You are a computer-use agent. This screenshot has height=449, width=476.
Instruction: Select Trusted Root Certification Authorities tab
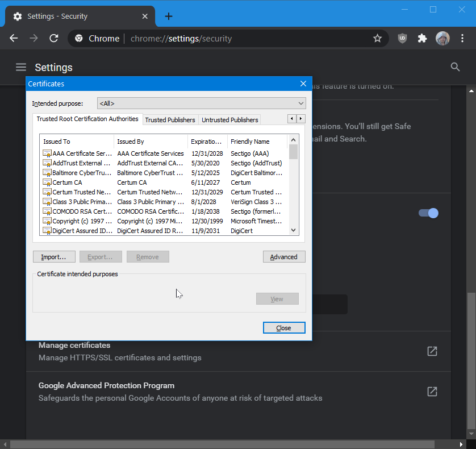(x=87, y=119)
